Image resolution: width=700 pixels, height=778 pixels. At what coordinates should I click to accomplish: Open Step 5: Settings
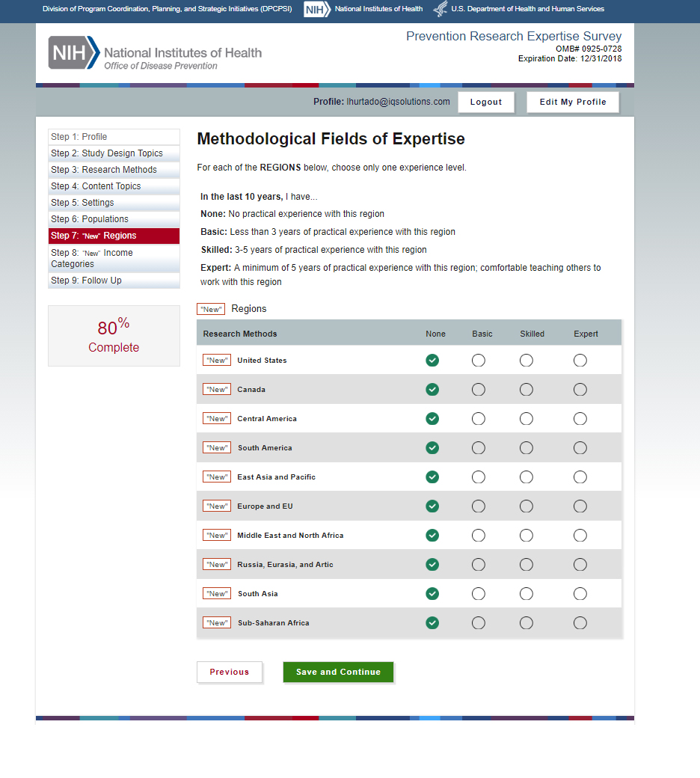pos(114,203)
